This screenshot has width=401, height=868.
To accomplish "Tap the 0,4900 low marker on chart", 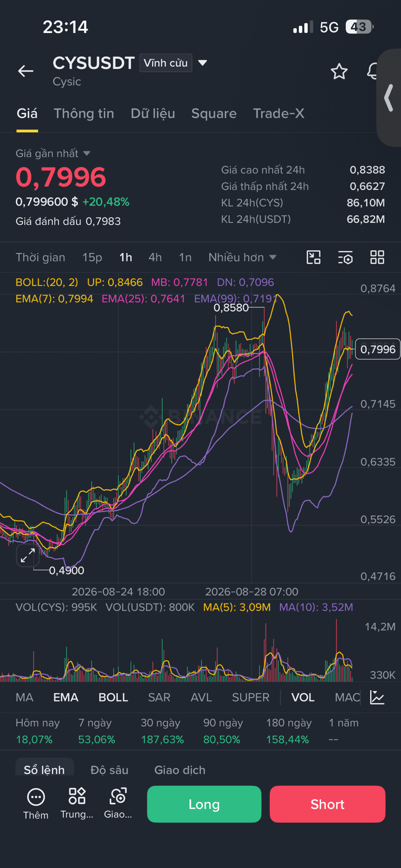I will click(67, 571).
